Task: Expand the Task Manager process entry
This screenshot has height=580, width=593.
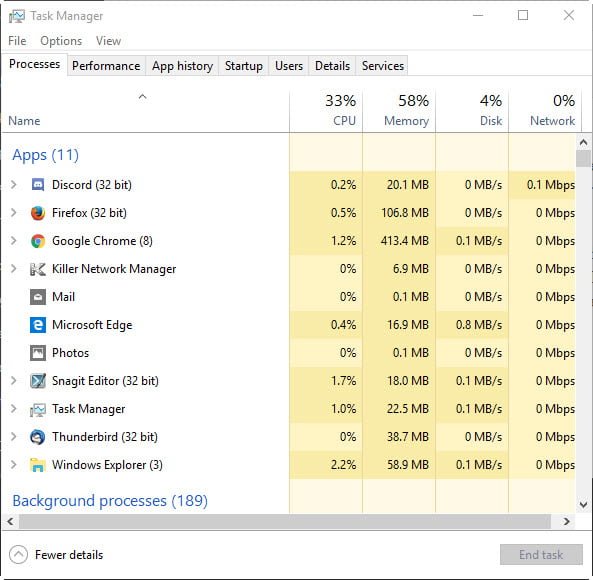Action: click(x=14, y=408)
